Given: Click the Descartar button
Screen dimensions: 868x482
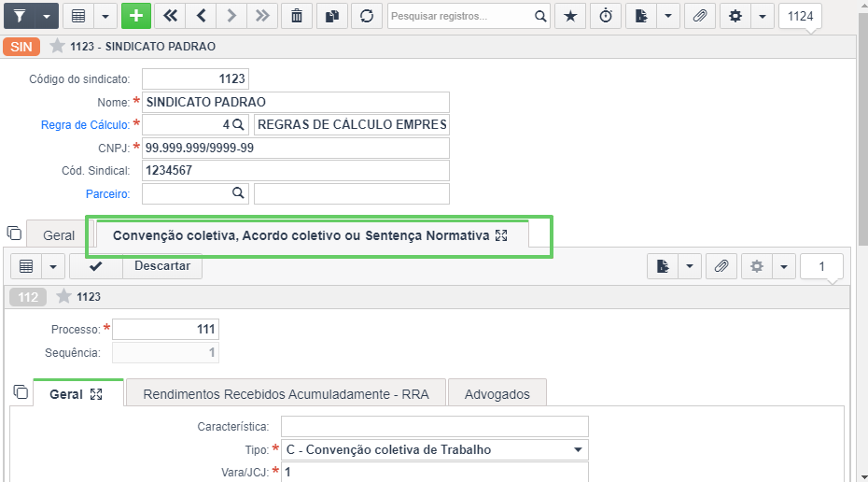Looking at the screenshot, I should pos(162,266).
